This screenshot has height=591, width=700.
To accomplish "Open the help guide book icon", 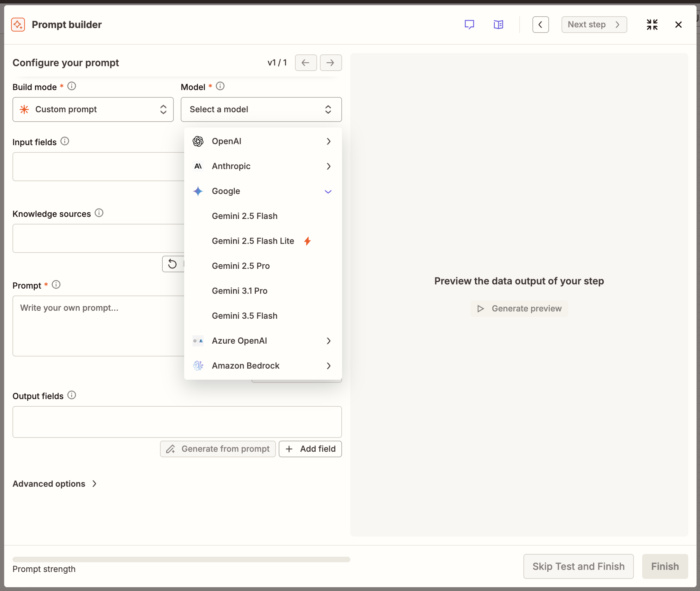I will pos(498,25).
